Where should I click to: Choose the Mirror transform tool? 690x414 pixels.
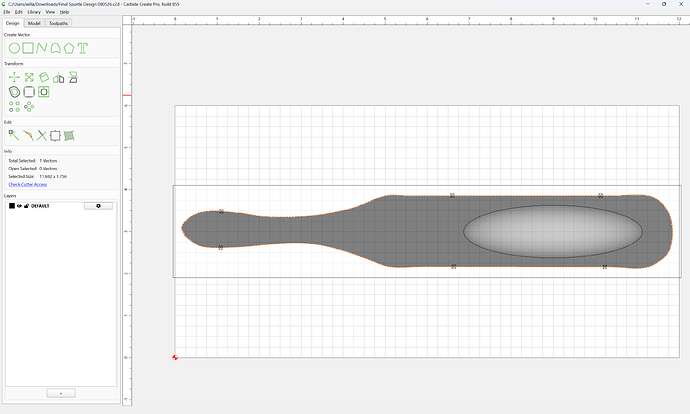(x=59, y=78)
